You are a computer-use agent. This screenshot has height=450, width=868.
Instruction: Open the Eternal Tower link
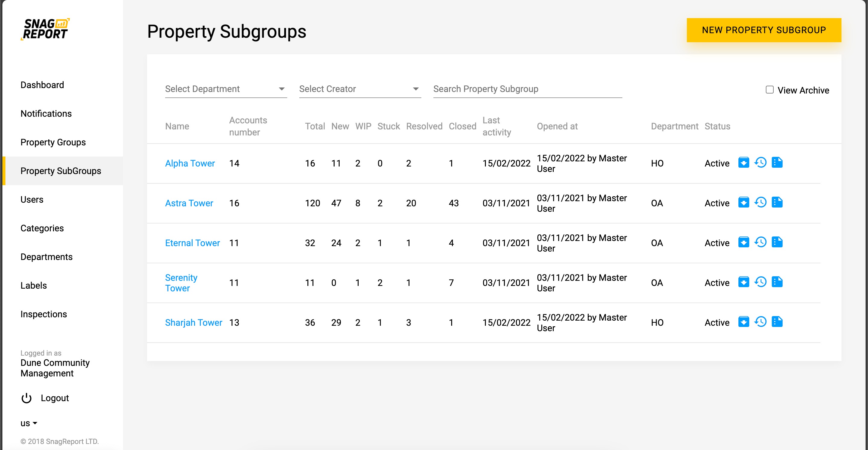(192, 243)
